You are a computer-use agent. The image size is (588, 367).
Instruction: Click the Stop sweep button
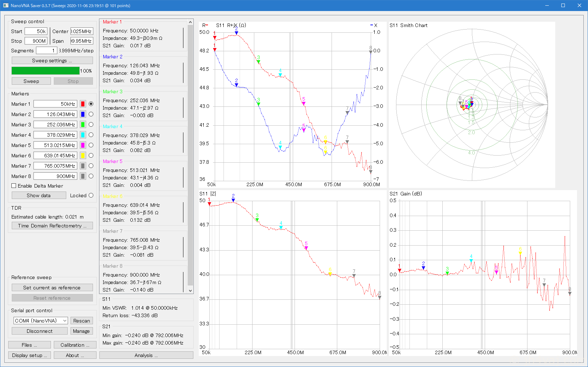click(73, 81)
